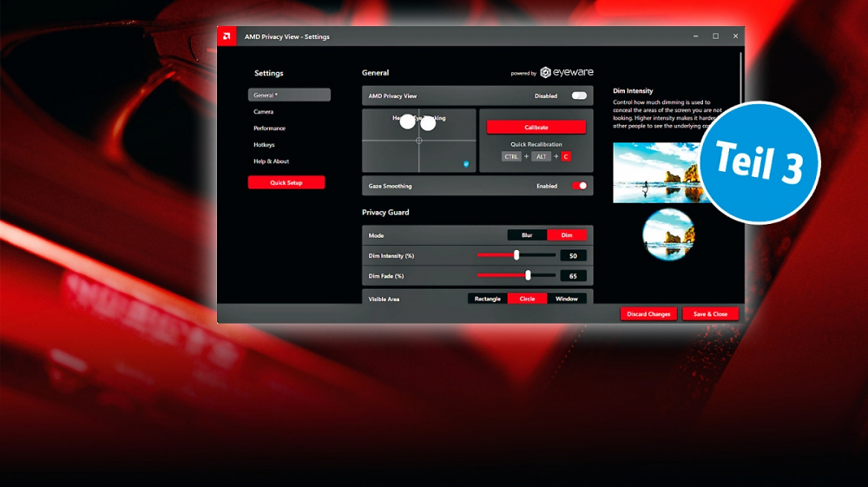This screenshot has height=487, width=868.
Task: Click the Dim Intensity help heading
Action: click(x=633, y=91)
